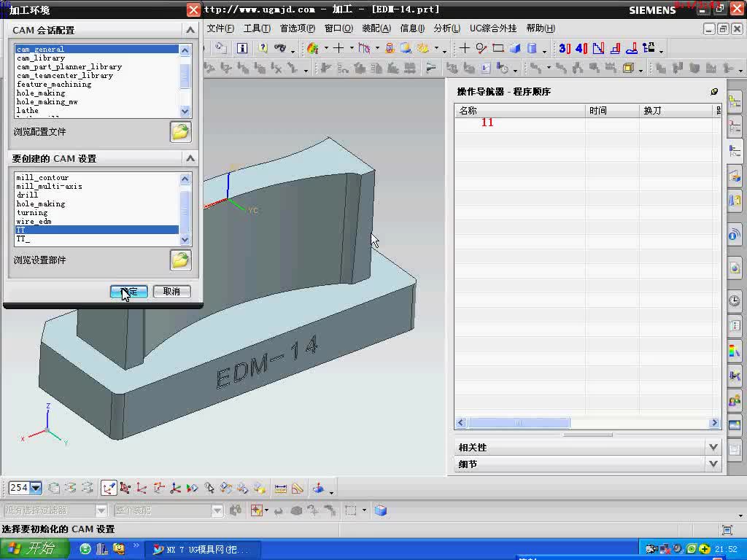Click the NX 7 taskbar button
The image size is (747, 560).
coord(201,550)
